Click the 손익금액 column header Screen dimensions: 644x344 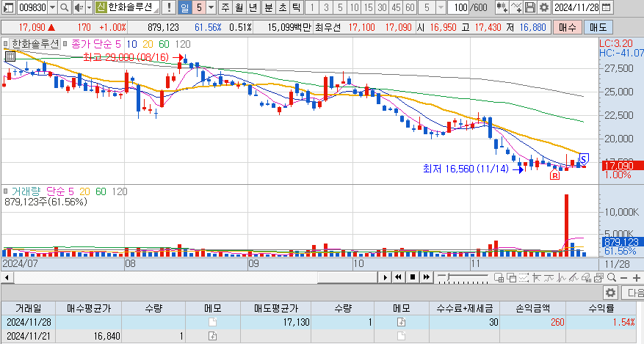point(532,308)
